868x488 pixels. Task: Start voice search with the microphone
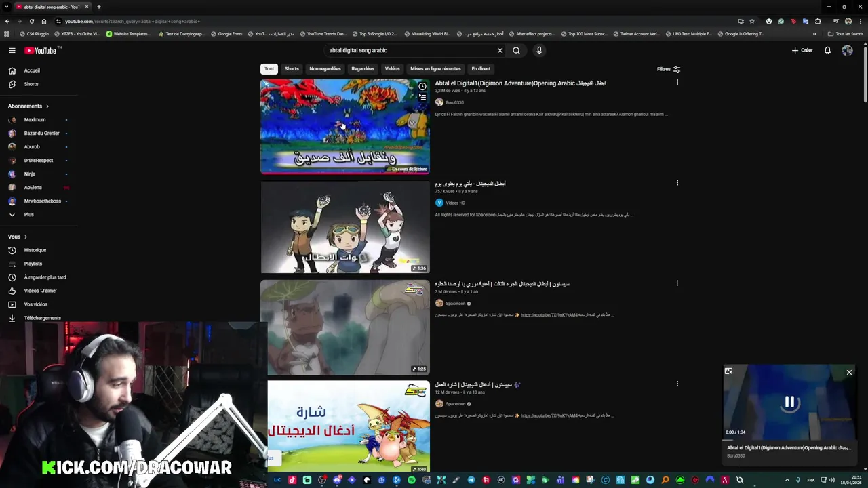point(539,50)
